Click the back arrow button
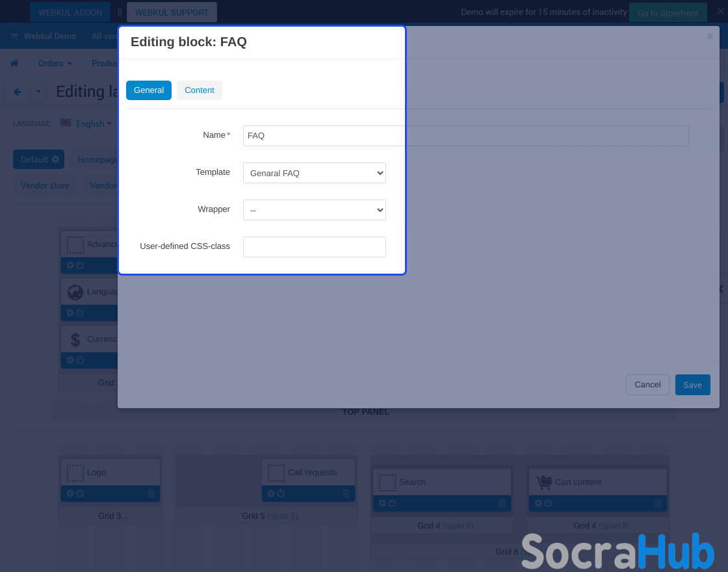This screenshot has width=728, height=572. click(x=17, y=92)
